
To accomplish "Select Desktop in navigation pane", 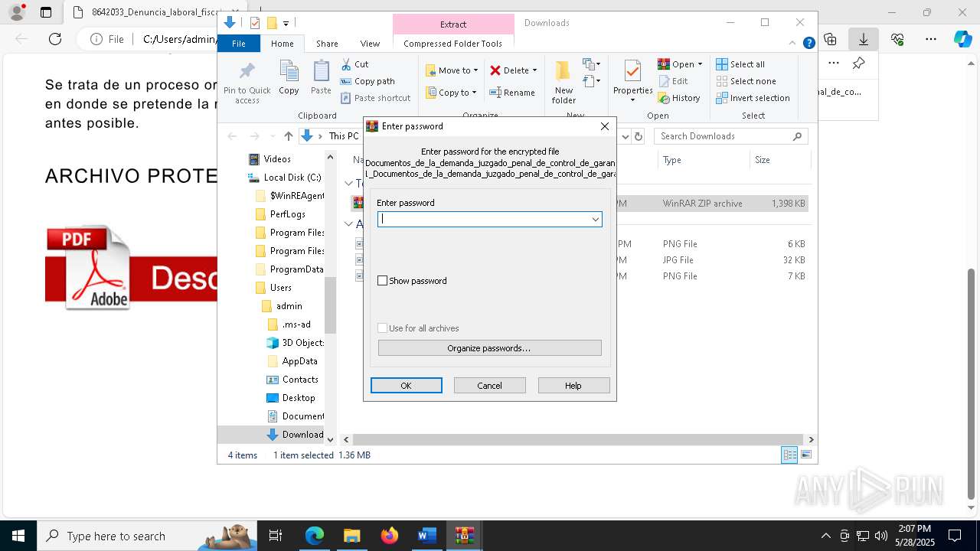I will click(x=299, y=398).
